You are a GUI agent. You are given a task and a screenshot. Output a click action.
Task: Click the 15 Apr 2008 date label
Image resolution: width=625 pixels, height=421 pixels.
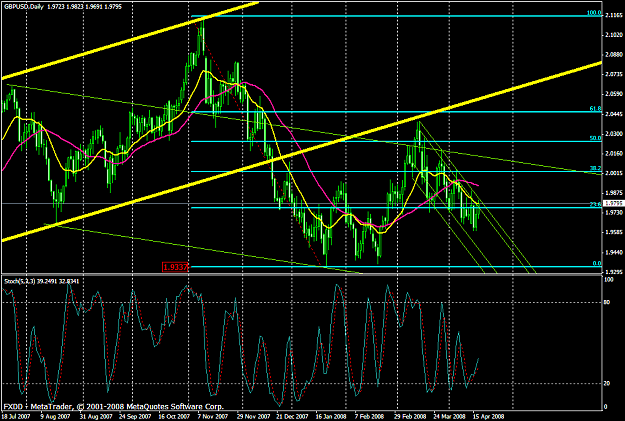488,416
